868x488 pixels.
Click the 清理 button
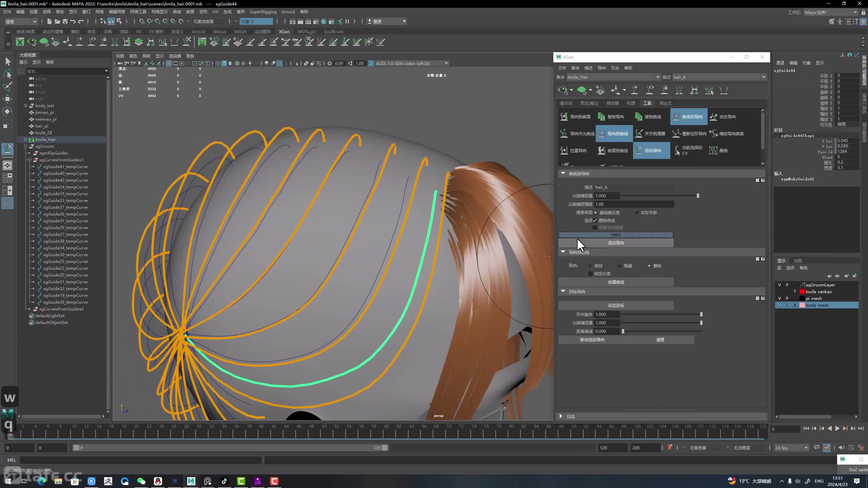click(660, 340)
